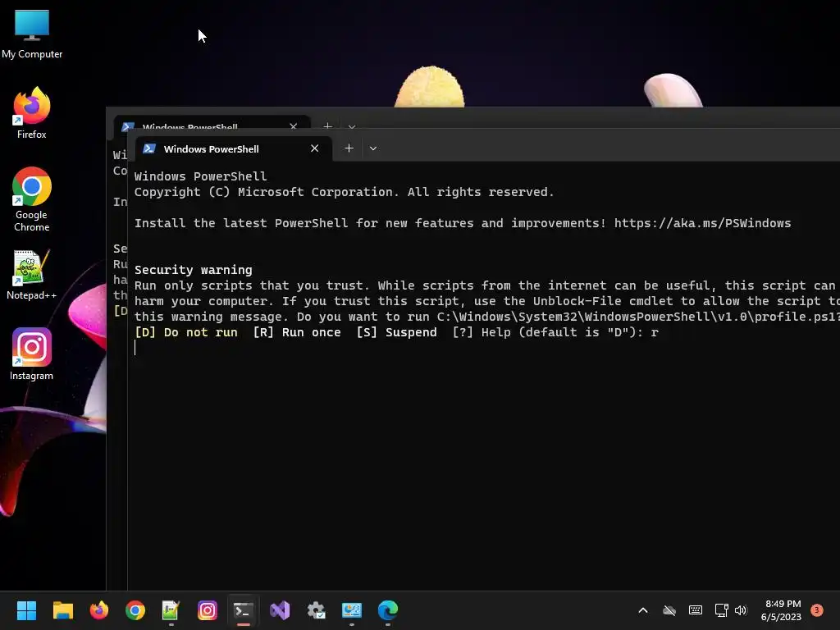Click the '[?] Help' option text
Image resolution: width=840 pixels, height=630 pixels.
(x=481, y=332)
